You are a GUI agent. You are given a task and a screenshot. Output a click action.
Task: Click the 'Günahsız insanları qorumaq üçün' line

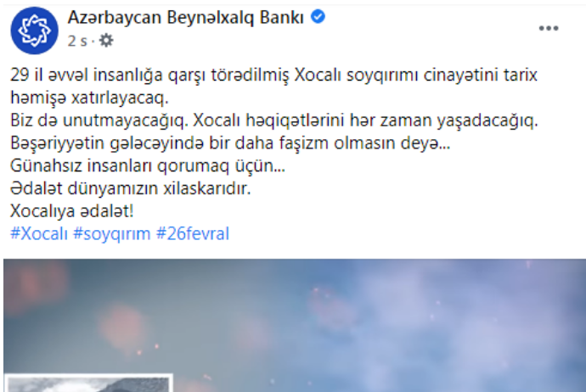147,165
